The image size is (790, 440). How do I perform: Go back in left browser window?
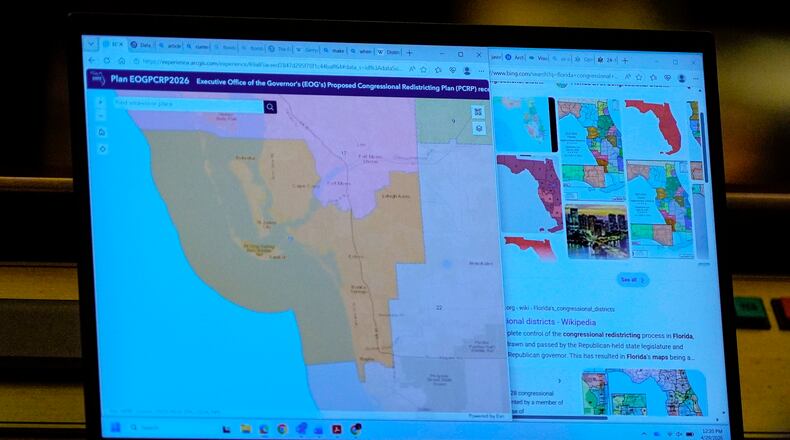(x=92, y=60)
